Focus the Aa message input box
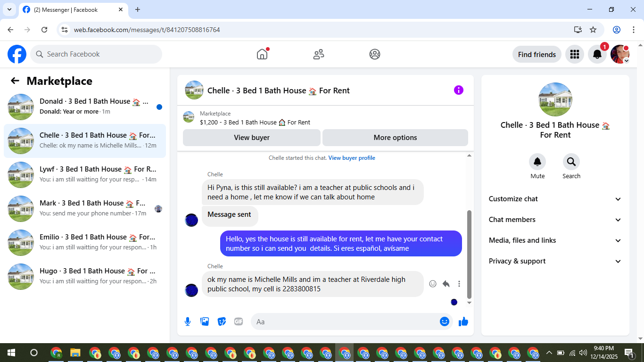Image resolution: width=644 pixels, height=362 pixels. pyautogui.click(x=351, y=321)
